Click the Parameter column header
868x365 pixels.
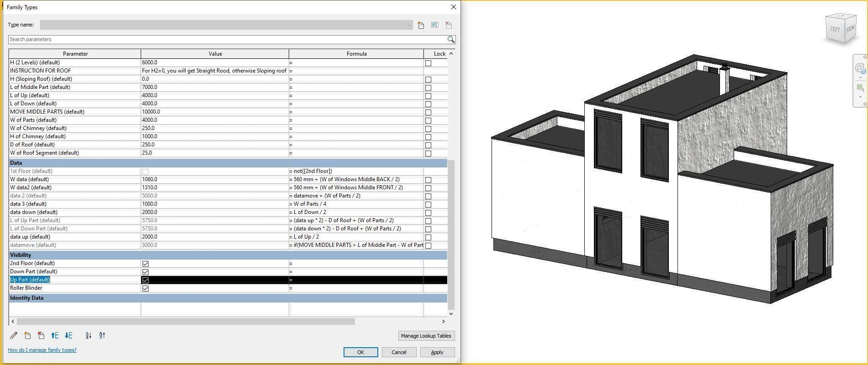pos(75,54)
